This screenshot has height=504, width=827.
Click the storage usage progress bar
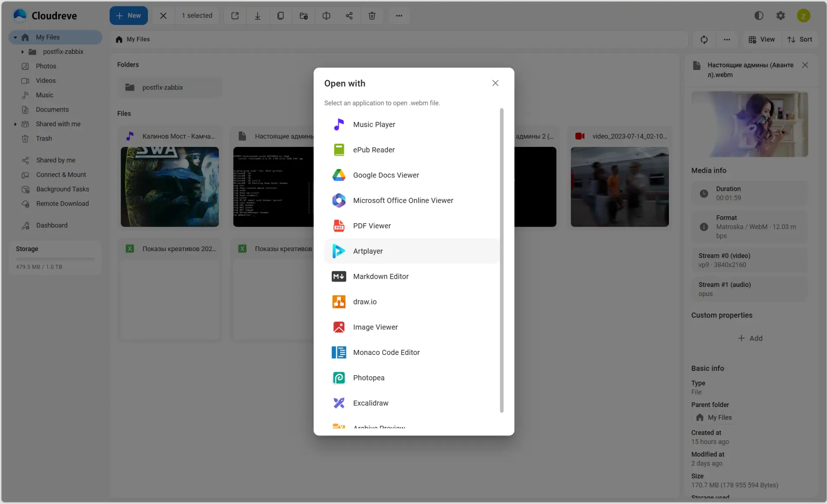[55, 259]
